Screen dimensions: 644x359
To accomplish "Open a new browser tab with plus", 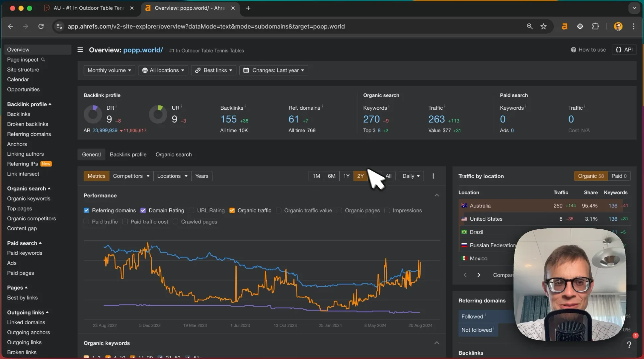I will click(x=248, y=8).
